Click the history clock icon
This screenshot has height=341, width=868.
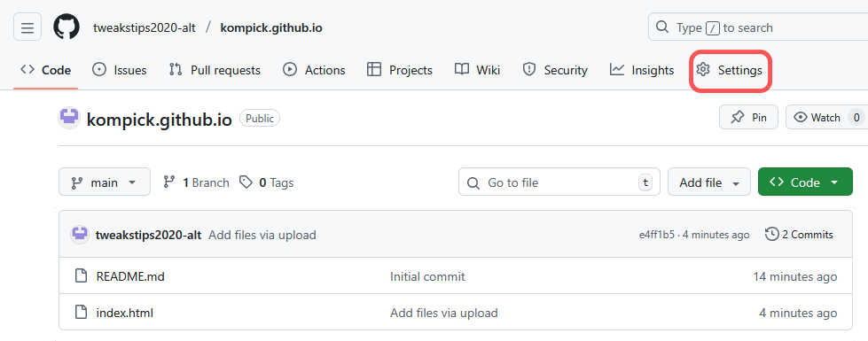[771, 235]
